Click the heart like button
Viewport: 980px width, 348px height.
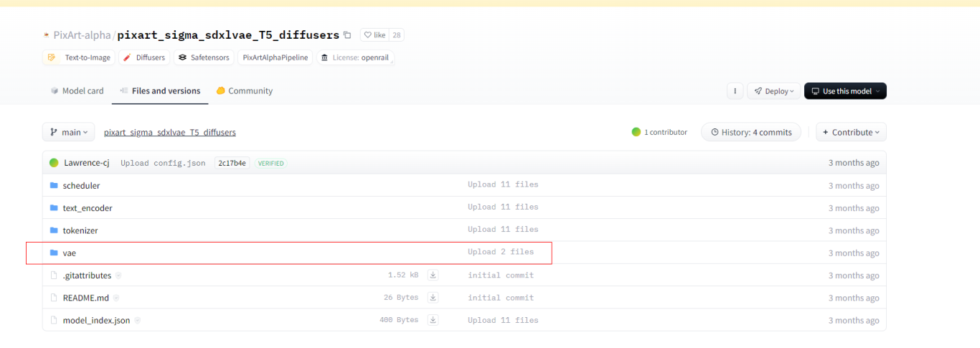[374, 35]
